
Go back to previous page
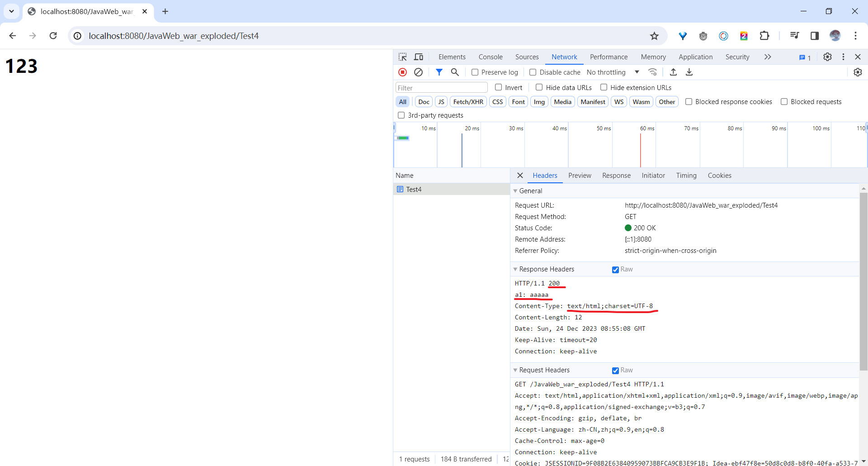click(x=13, y=36)
